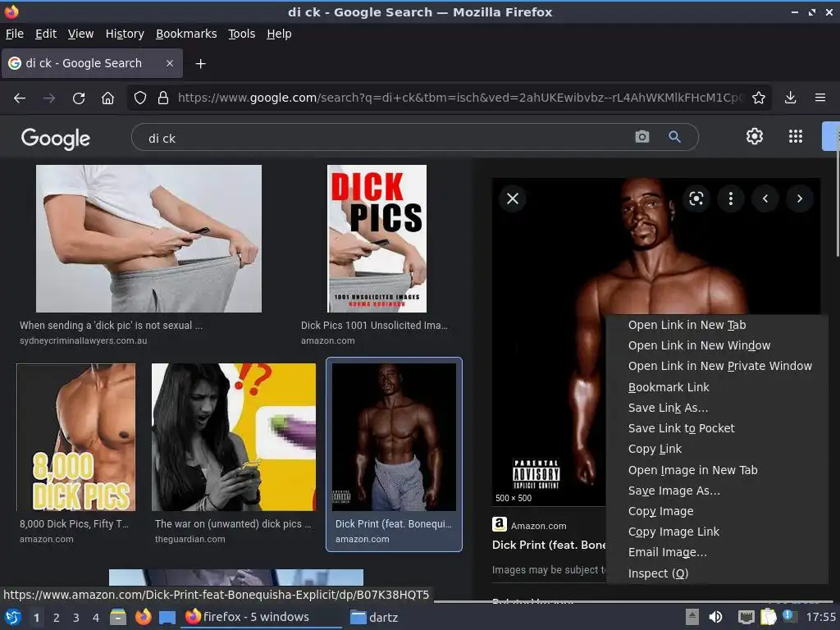Screen dimensions: 840x630
Task: Close the image preview panel
Action: coord(513,199)
